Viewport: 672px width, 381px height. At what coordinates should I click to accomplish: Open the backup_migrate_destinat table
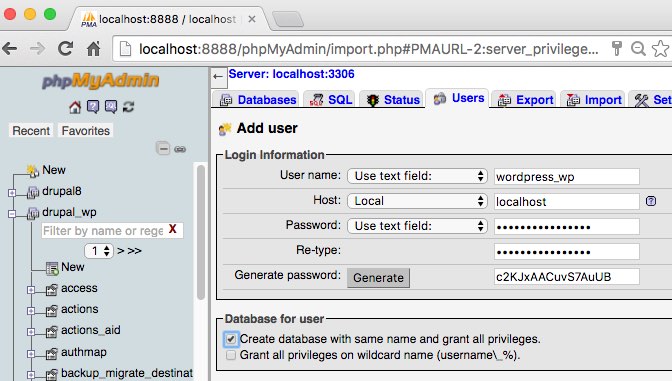point(127,373)
